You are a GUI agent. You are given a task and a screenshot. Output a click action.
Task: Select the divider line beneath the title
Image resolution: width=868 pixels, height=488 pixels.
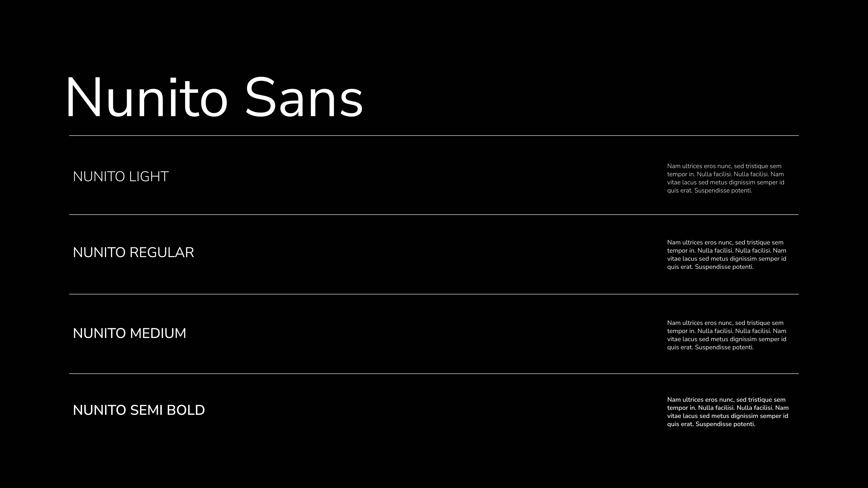[x=434, y=136]
